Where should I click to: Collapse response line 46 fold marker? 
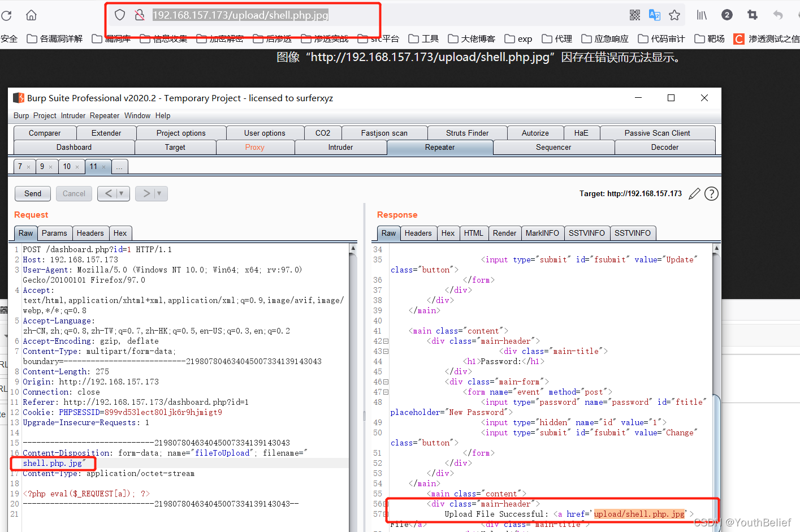pos(386,382)
